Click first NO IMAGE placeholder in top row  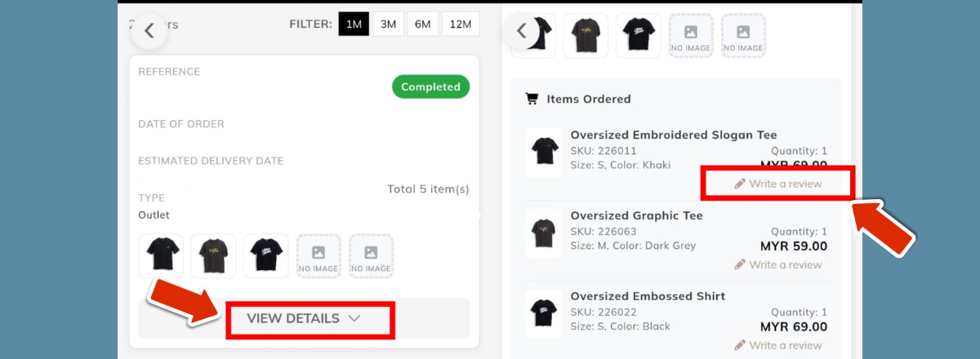point(690,37)
